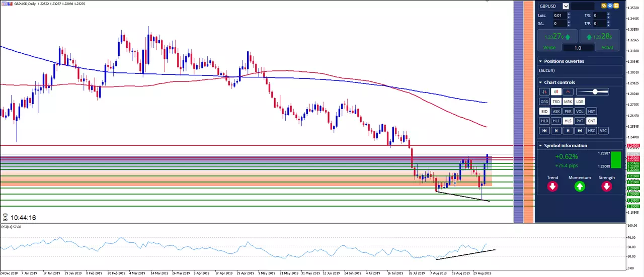This screenshot has height=277, width=644.
Task: Decrease the Lots stepper value
Action: click(x=569, y=17)
